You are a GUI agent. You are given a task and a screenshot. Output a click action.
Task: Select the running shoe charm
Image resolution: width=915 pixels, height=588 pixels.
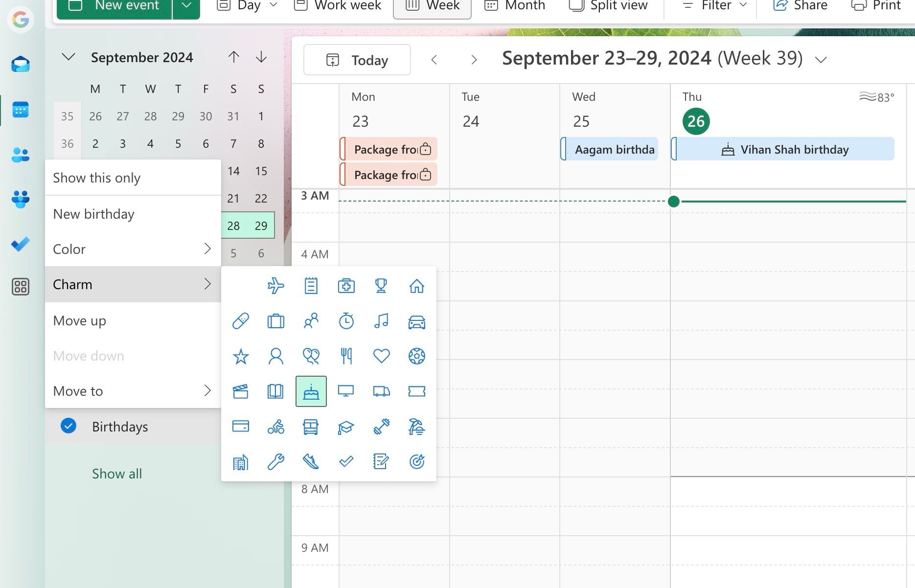311,462
